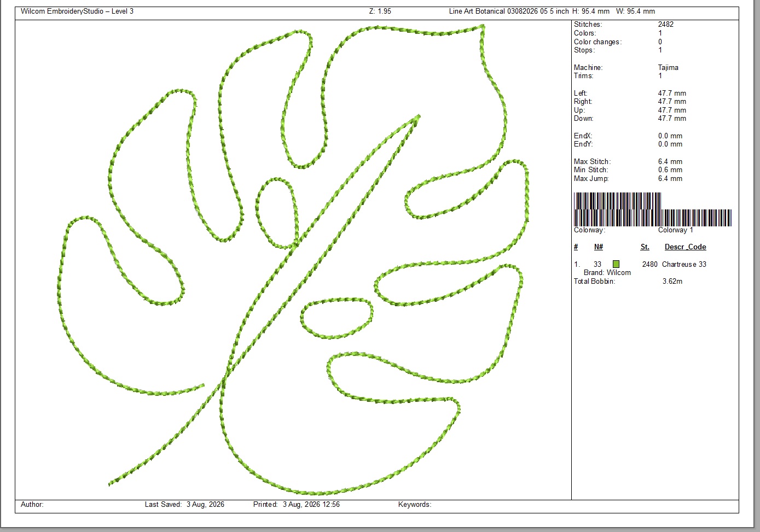Image resolution: width=760 pixels, height=532 pixels.
Task: Click the 'St.' column header
Action: (645, 247)
